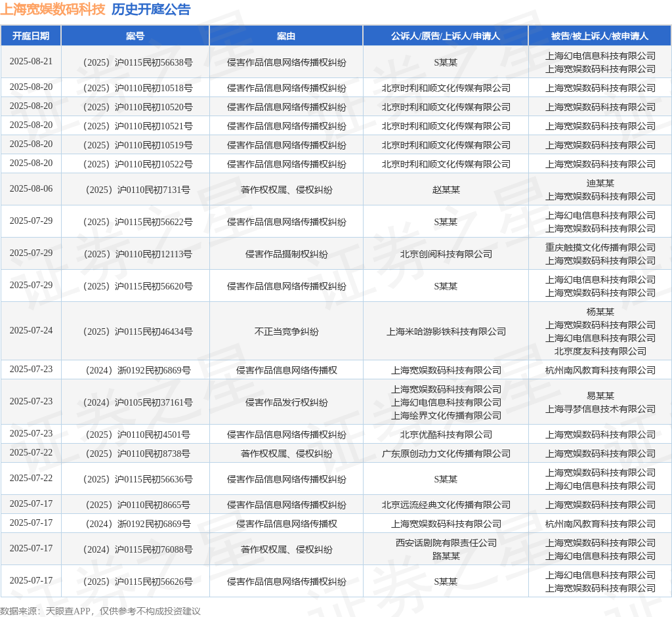Viewport: 672px width, 617px height.
Task: Click 著作权权属、侵权纠纷 in the 沪0110民初7131号 row
Action: tap(286, 190)
